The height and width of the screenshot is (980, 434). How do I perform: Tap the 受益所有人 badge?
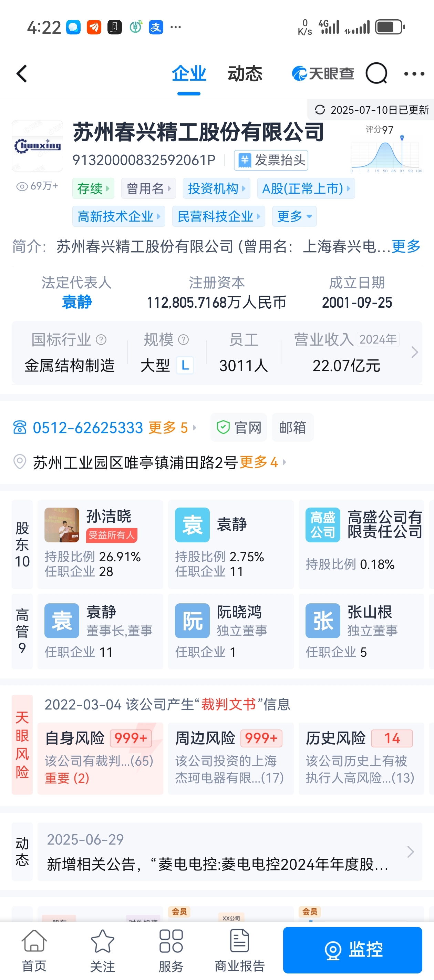click(x=112, y=535)
